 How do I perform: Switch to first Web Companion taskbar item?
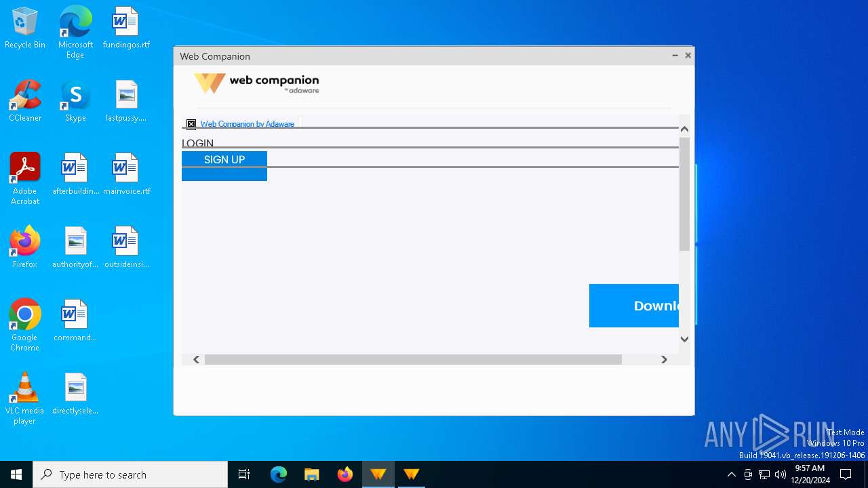tap(378, 474)
